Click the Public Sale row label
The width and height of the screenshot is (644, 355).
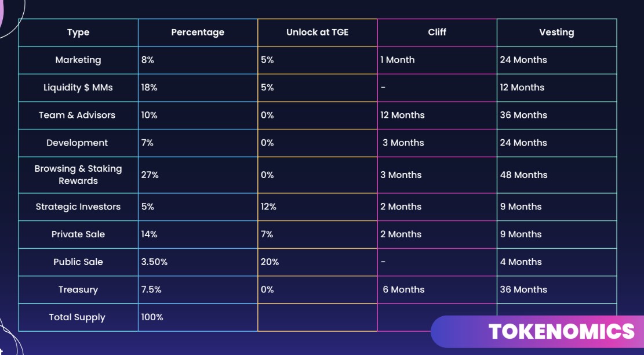(x=78, y=262)
